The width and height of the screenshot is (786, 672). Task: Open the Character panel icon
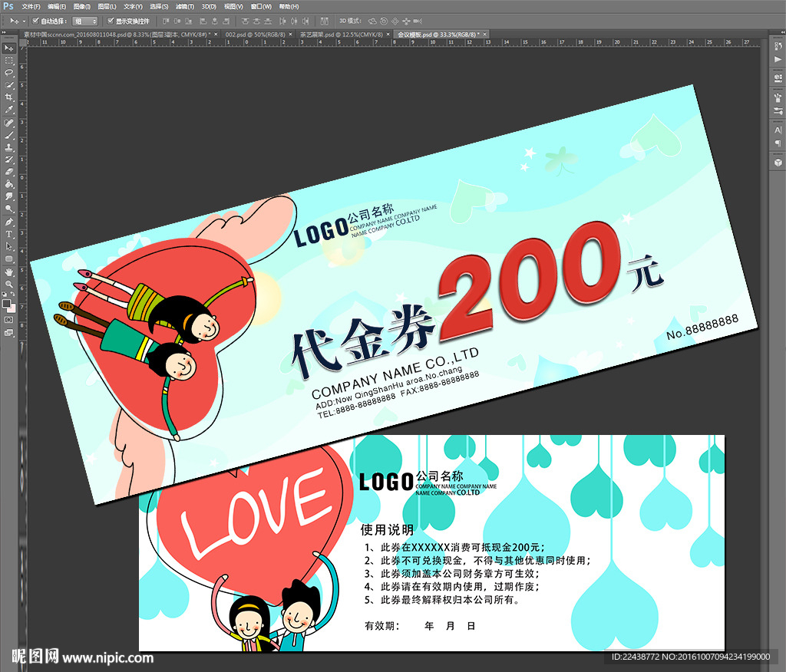point(778,130)
